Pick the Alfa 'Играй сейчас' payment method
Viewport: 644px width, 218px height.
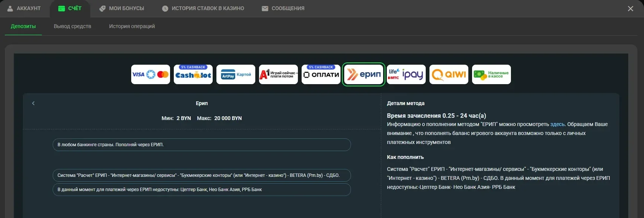(x=278, y=74)
